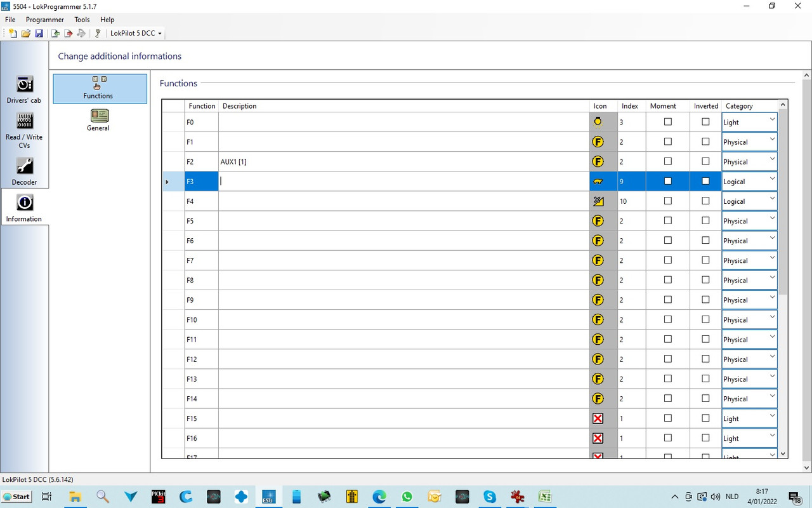Click the F1 description field
The width and height of the screenshot is (812, 508).
pyautogui.click(x=403, y=142)
